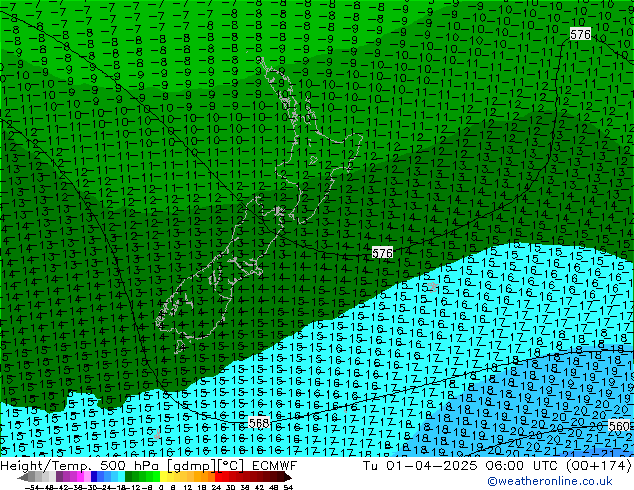
Task: Click the 568 height contour label
Action: coord(259,423)
